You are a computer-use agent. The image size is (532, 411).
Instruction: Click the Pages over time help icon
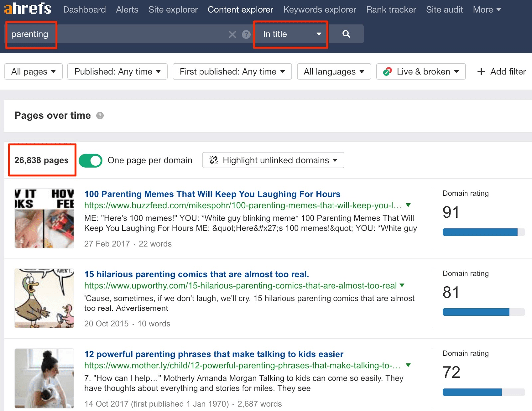click(100, 116)
